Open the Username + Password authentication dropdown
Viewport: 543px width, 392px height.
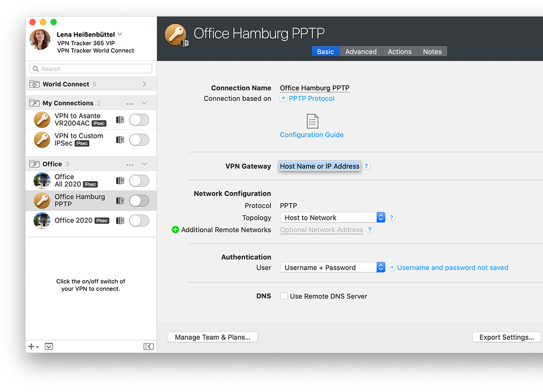332,268
